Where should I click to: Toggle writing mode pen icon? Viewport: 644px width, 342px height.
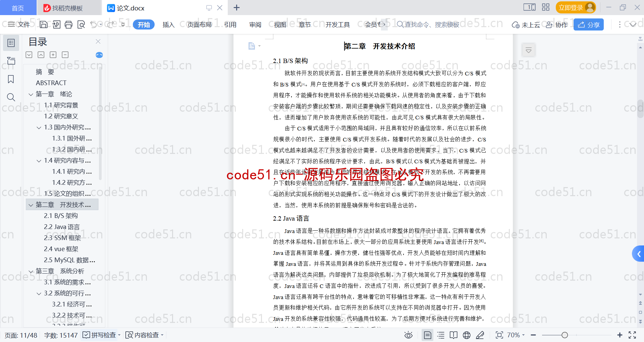pos(480,335)
